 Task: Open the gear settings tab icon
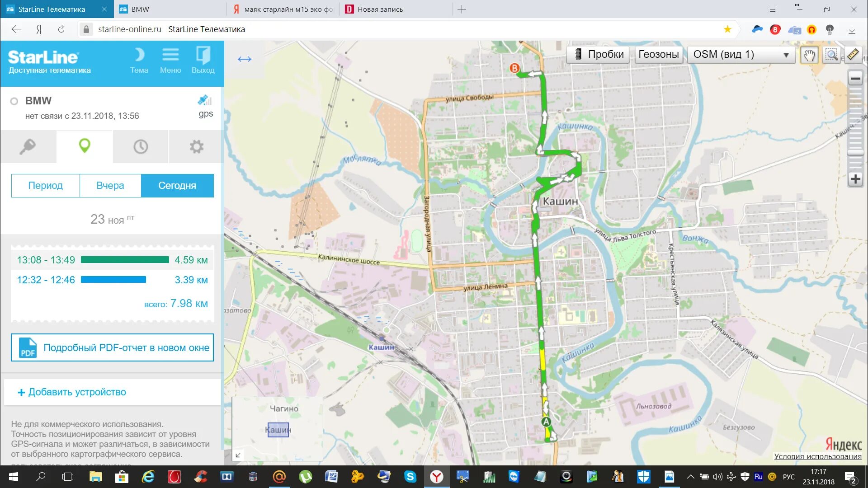(x=196, y=146)
